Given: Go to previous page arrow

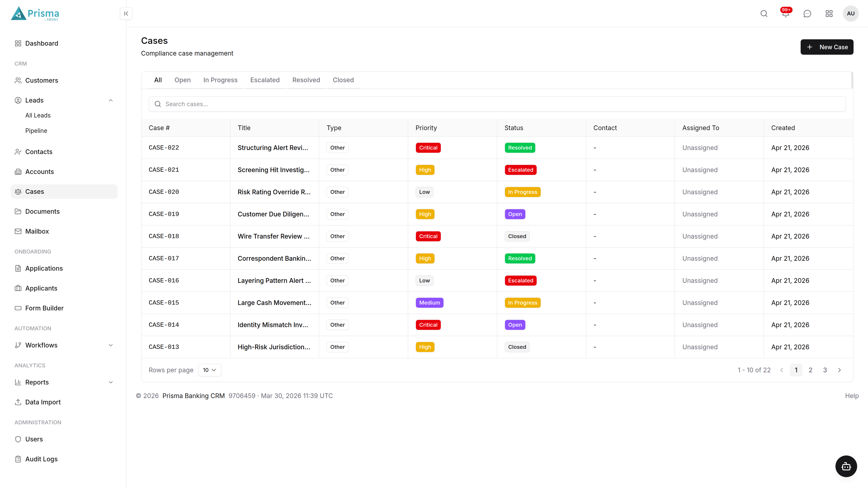Looking at the screenshot, I should click(x=782, y=370).
